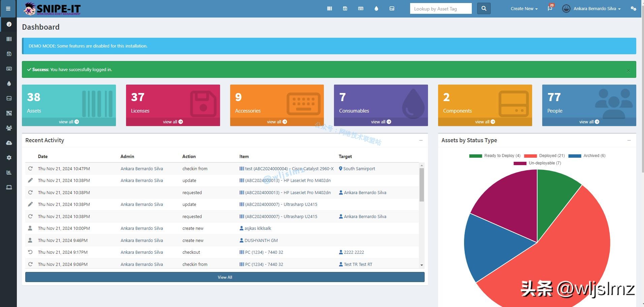Image resolution: width=644 pixels, height=307 pixels.
Task: Open Consumables droplet icon in top navbar
Action: point(376,9)
